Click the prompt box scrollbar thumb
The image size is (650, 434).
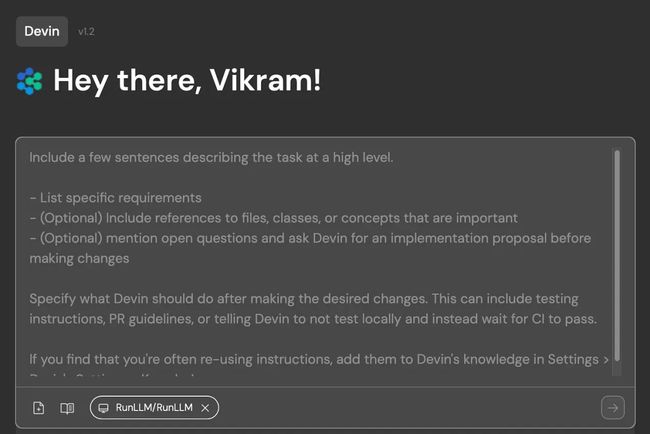point(617,255)
